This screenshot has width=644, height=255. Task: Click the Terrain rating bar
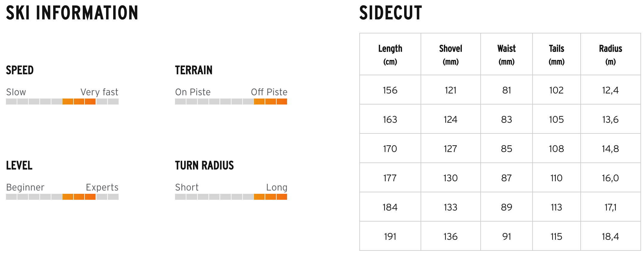pos(231,102)
